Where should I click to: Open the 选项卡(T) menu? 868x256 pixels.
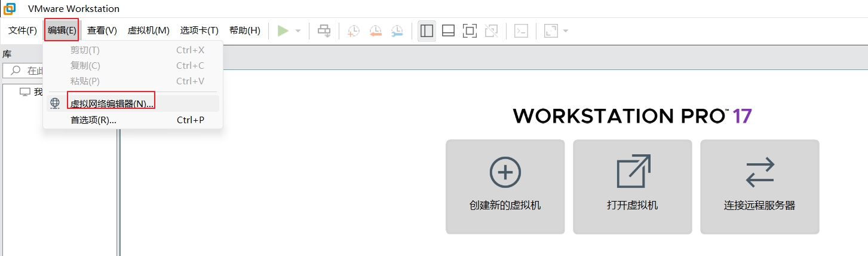pyautogui.click(x=200, y=31)
